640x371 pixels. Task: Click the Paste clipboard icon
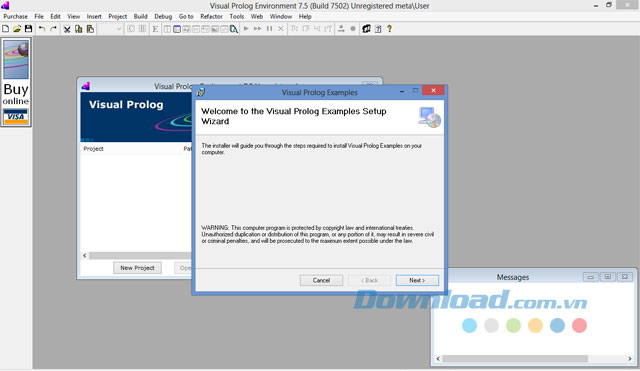pyautogui.click(x=90, y=29)
